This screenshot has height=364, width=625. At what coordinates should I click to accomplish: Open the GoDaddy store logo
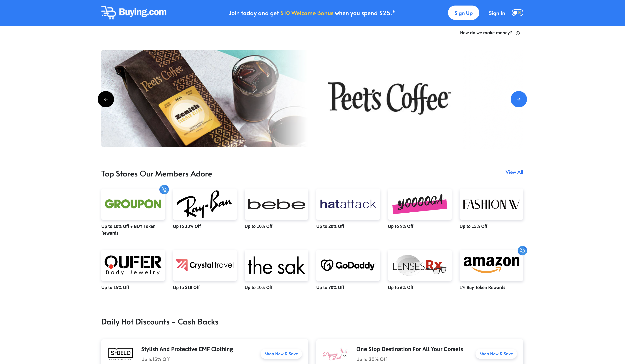(348, 265)
